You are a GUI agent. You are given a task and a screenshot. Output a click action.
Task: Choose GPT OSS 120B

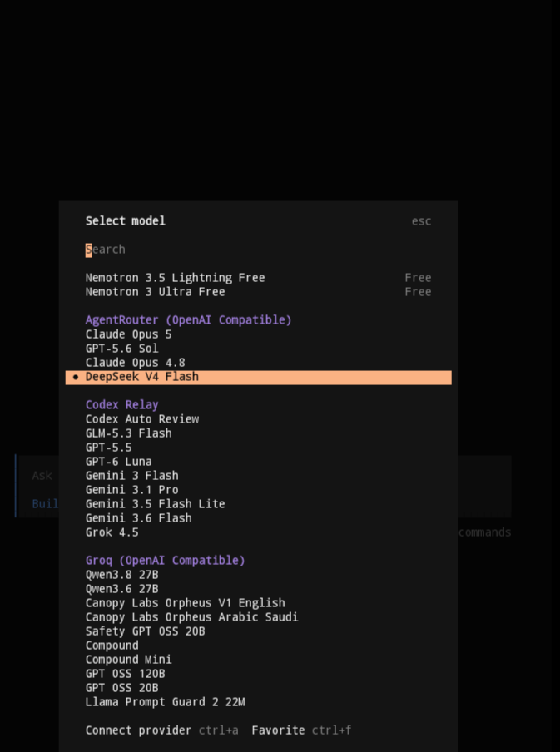coord(258,674)
